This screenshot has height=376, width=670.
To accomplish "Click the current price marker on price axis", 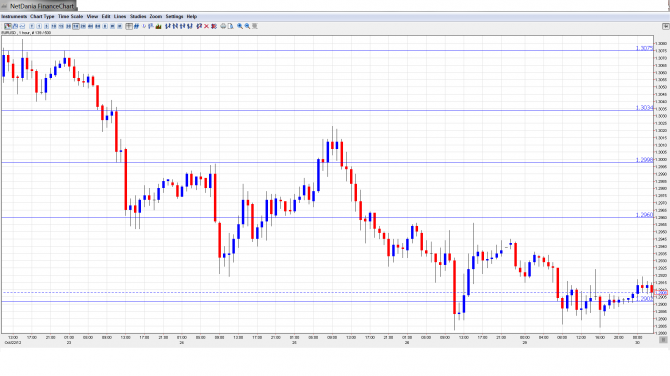I will [661, 293].
